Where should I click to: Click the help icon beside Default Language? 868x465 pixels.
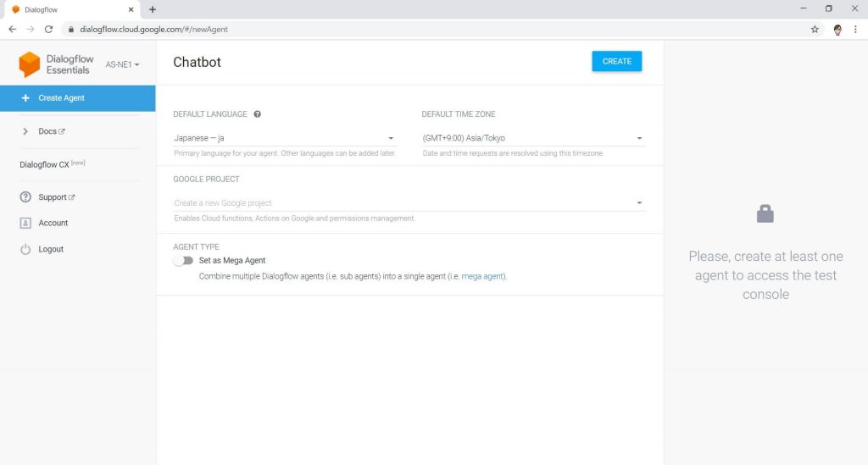[258, 113]
